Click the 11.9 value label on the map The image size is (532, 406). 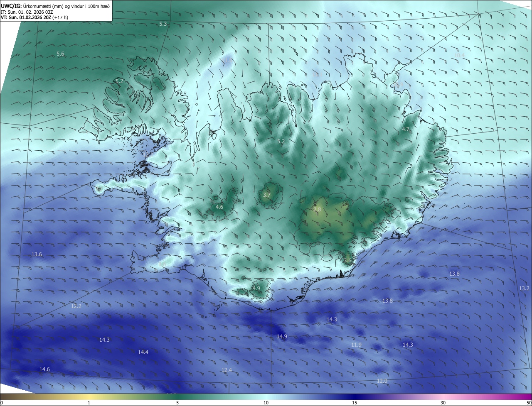tap(356, 345)
